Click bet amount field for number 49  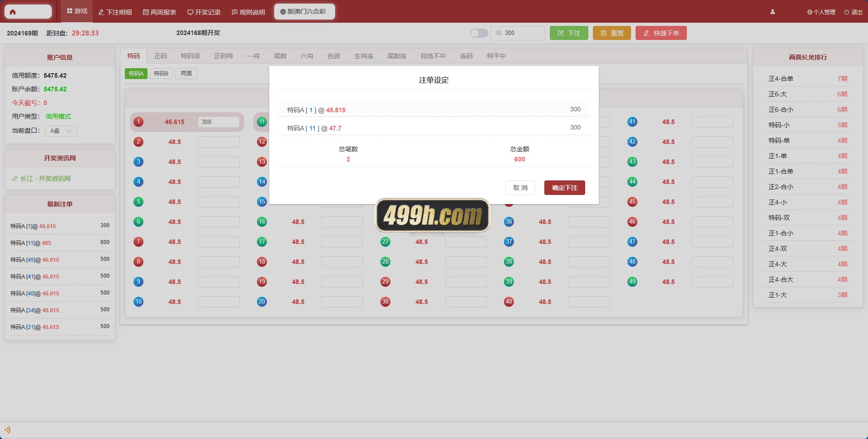pos(712,282)
